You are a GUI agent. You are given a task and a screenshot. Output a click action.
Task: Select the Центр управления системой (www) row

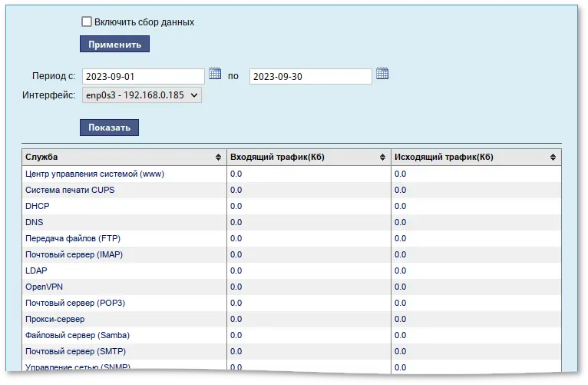pos(94,174)
